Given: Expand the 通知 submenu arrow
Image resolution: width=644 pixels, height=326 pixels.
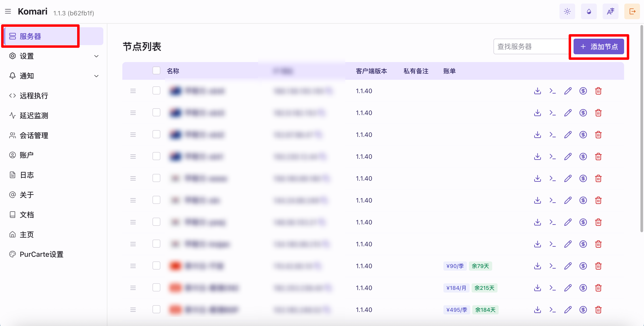Looking at the screenshot, I should pyautogui.click(x=96, y=76).
